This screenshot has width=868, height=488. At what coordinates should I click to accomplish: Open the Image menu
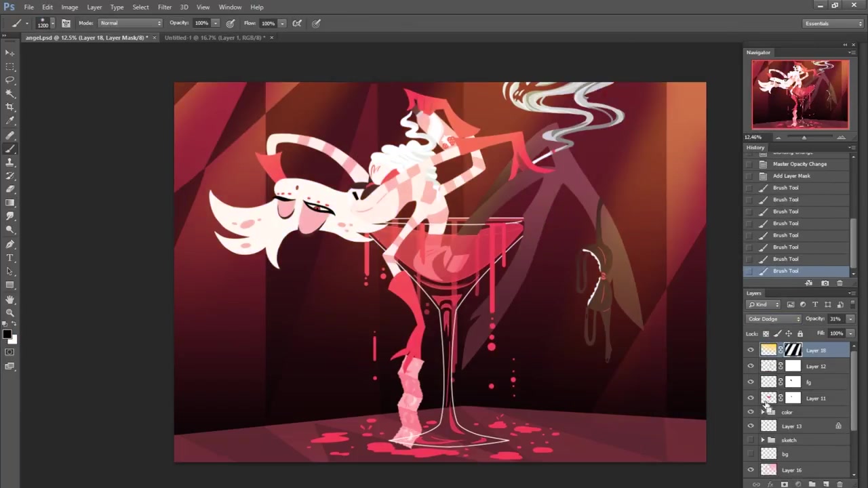tap(70, 7)
